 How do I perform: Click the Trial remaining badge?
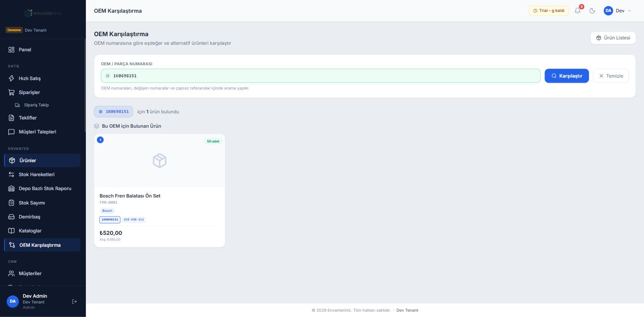coord(549,11)
